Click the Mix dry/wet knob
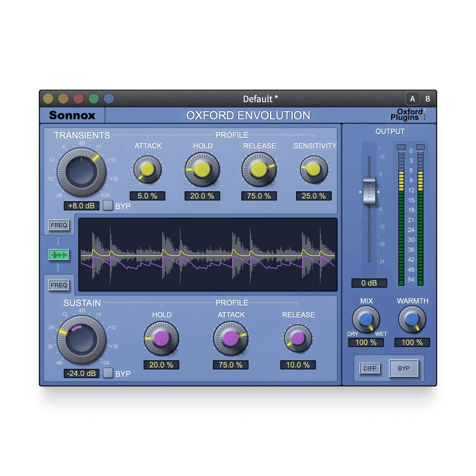 (365, 319)
